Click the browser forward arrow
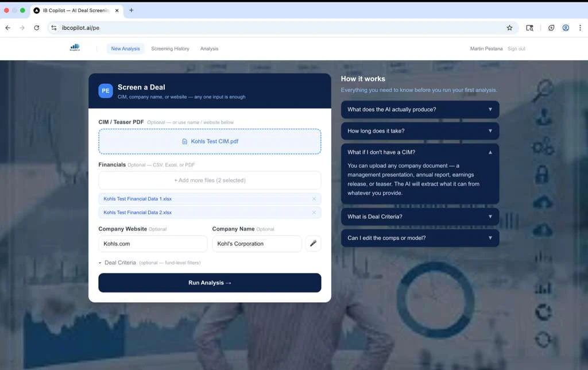 click(22, 28)
